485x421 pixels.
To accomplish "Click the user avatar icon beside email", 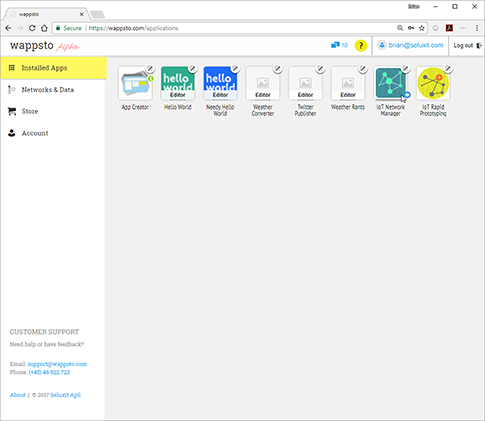I will click(x=382, y=45).
